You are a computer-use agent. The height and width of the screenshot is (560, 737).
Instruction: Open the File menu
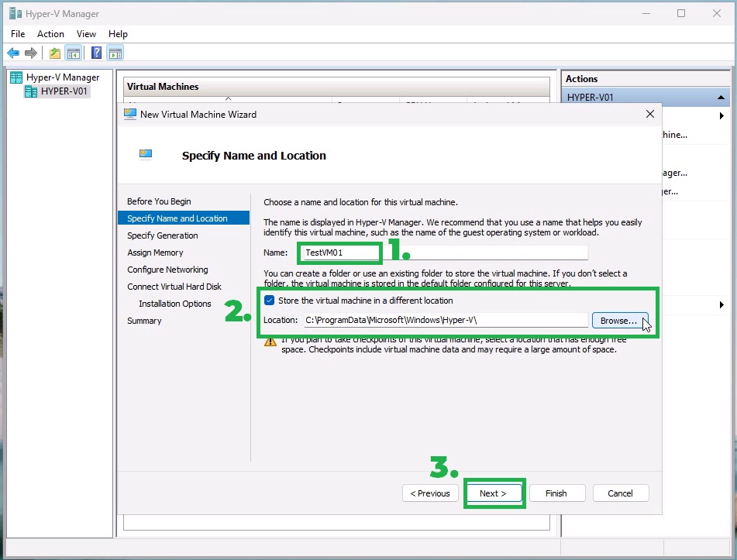pyautogui.click(x=18, y=34)
